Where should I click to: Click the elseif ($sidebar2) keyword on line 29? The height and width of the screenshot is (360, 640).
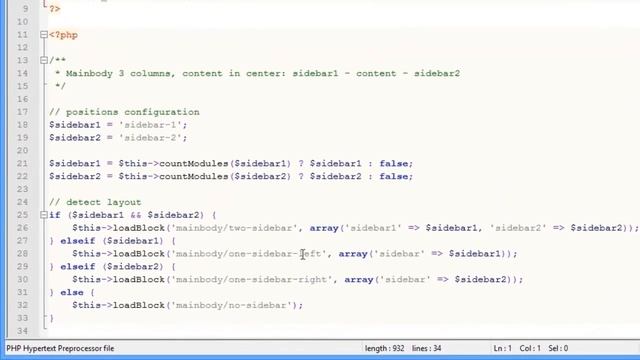point(78,267)
